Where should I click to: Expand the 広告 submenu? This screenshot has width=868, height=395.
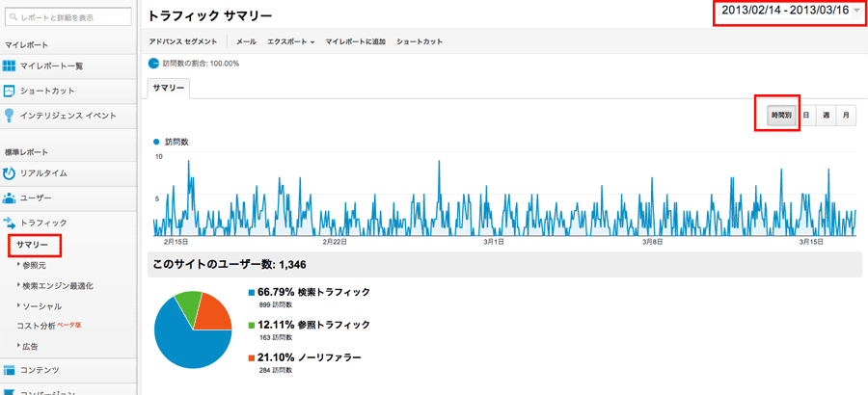coord(28,347)
